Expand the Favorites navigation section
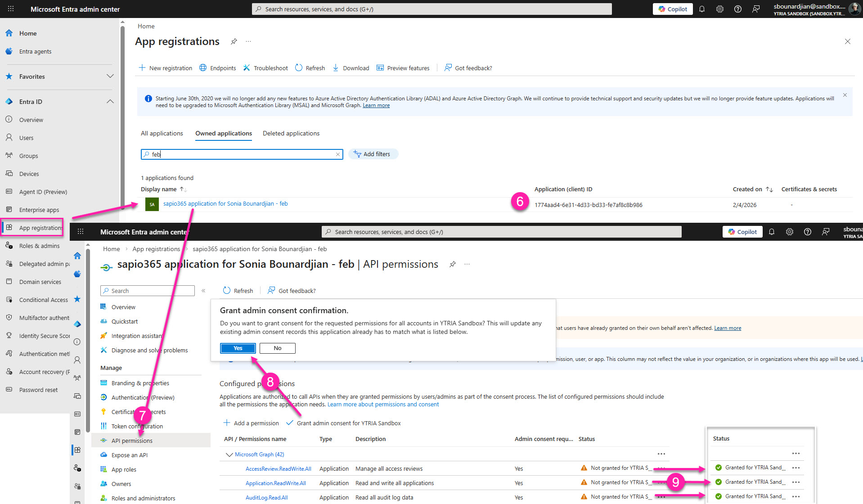 pyautogui.click(x=110, y=76)
